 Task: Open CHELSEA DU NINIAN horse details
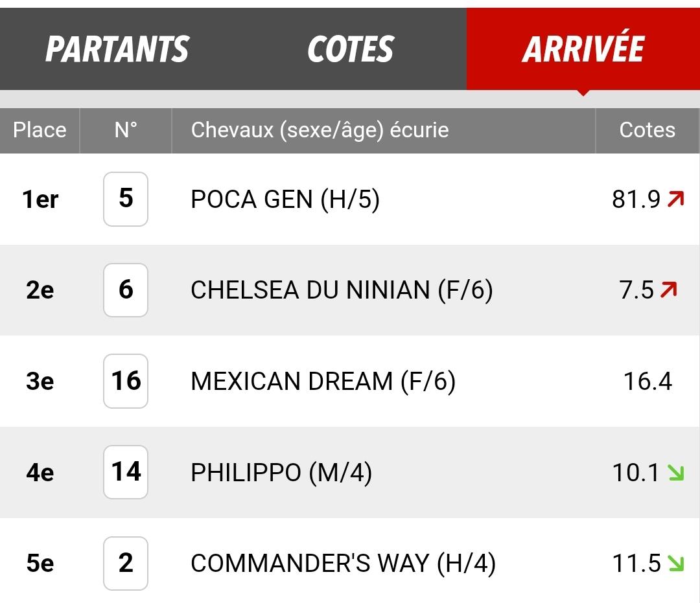click(342, 290)
